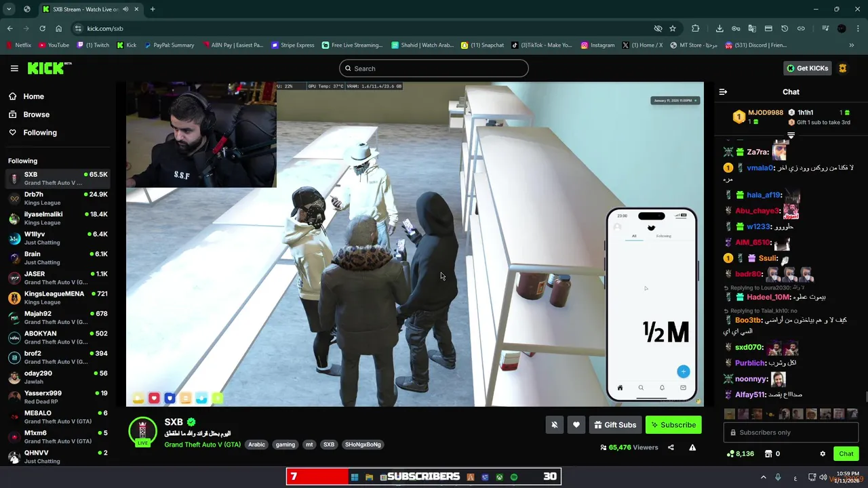Expand the pinned gift leaderboard handle

coord(791,136)
